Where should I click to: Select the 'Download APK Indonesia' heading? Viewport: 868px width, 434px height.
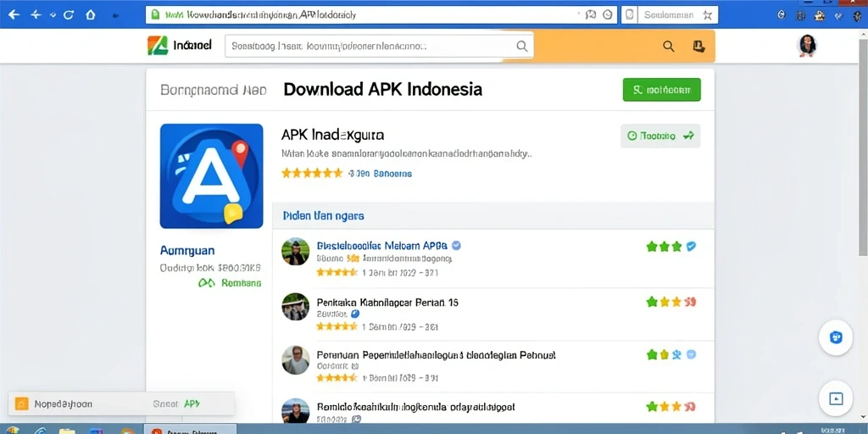click(x=382, y=89)
